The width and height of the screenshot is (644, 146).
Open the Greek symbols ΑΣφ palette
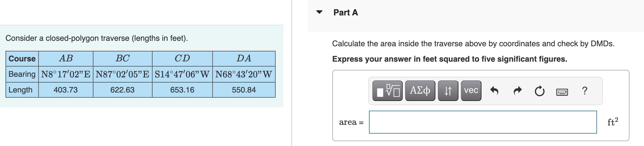click(420, 91)
